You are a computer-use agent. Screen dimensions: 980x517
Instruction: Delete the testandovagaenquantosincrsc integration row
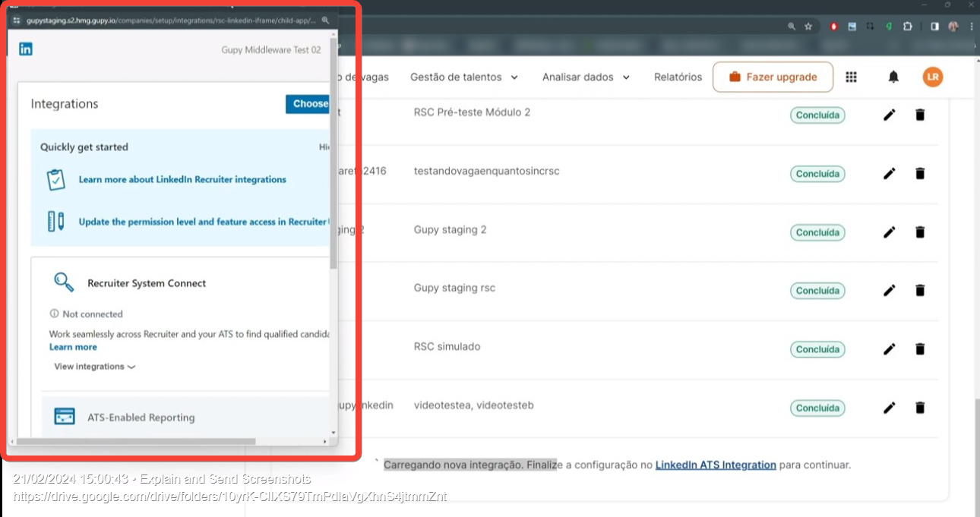click(x=920, y=173)
